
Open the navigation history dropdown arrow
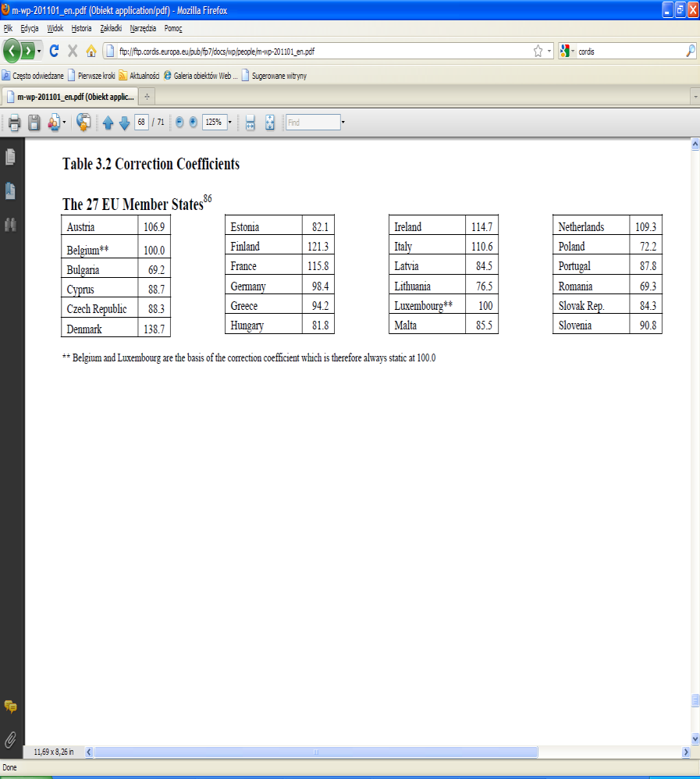pyautogui.click(x=39, y=52)
